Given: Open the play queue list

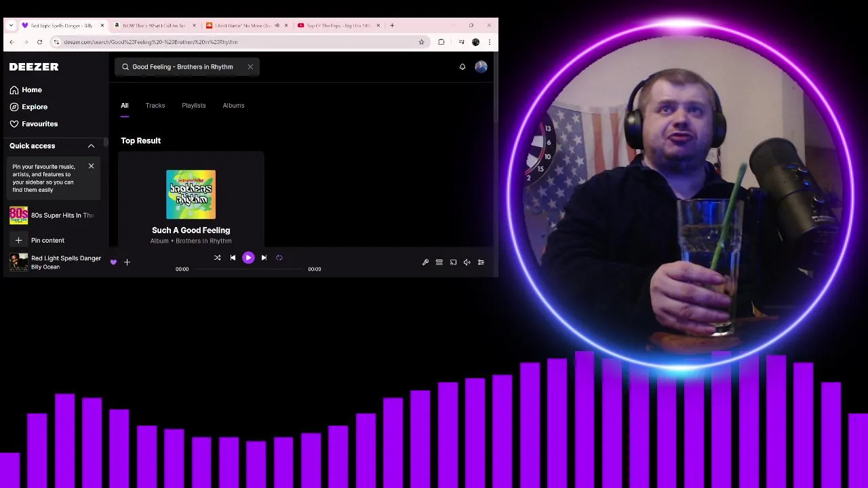Looking at the screenshot, I should (439, 262).
